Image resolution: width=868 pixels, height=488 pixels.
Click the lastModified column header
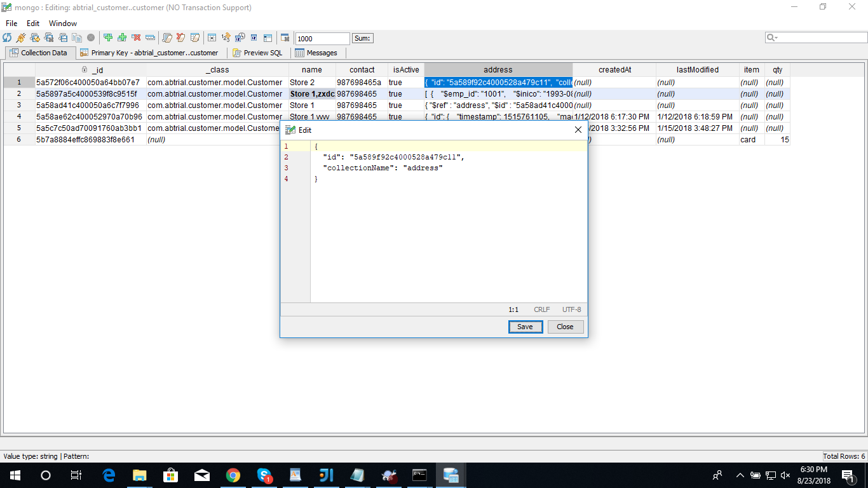click(698, 70)
